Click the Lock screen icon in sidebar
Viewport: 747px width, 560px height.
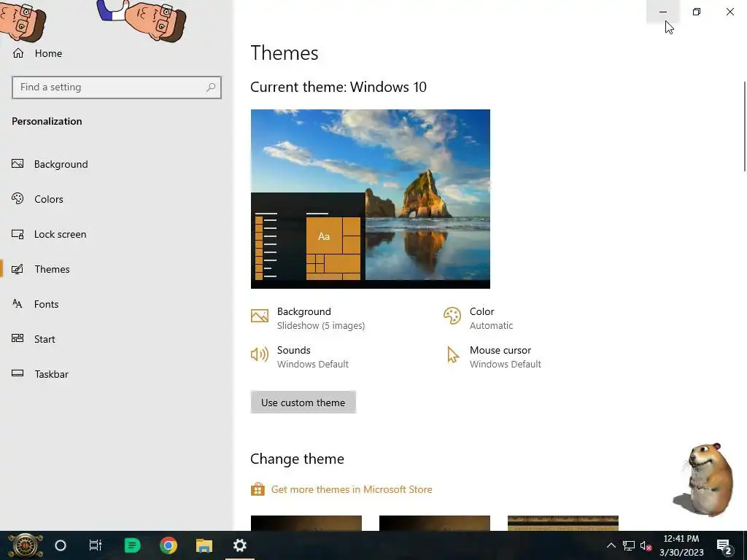coord(18,234)
